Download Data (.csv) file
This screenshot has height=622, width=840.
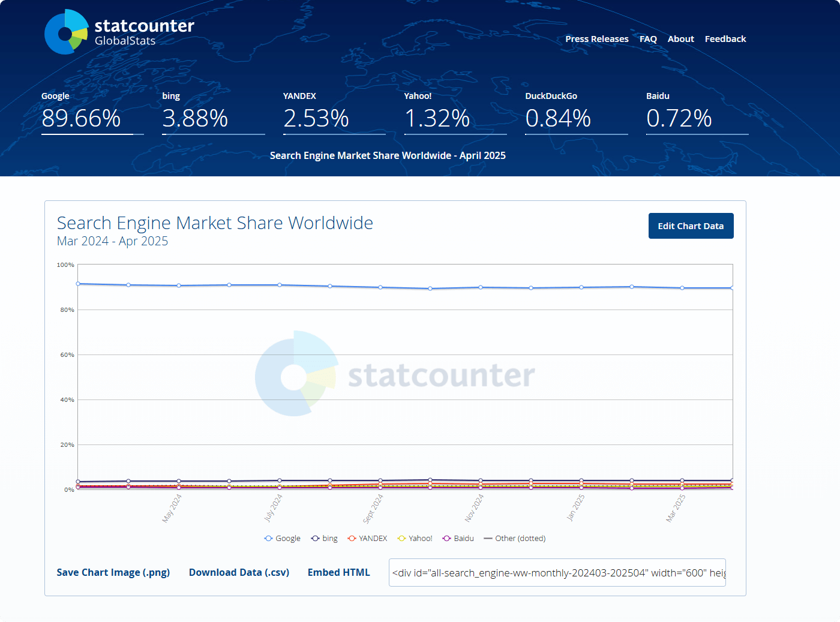click(x=239, y=572)
